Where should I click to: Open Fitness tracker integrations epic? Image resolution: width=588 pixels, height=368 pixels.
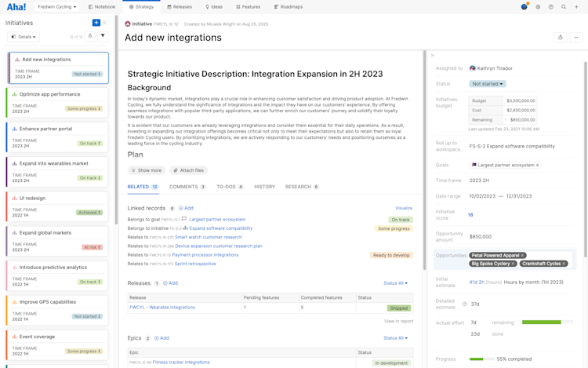pos(181,363)
